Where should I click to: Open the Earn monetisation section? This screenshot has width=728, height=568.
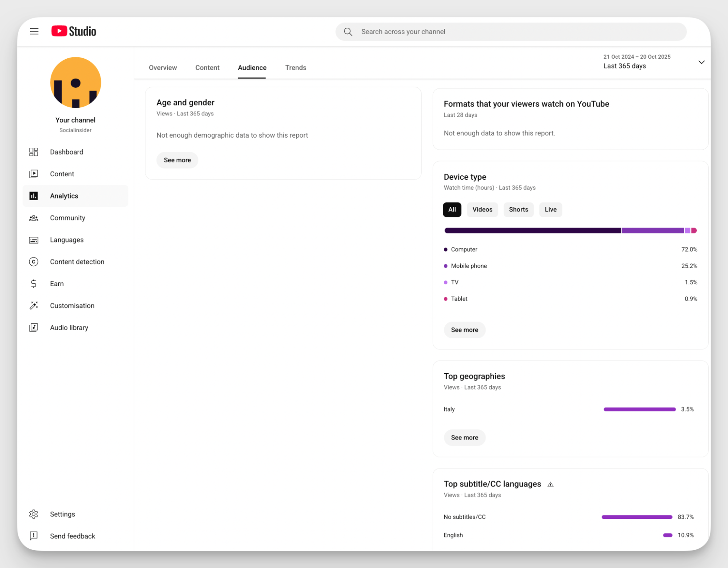pyautogui.click(x=57, y=283)
